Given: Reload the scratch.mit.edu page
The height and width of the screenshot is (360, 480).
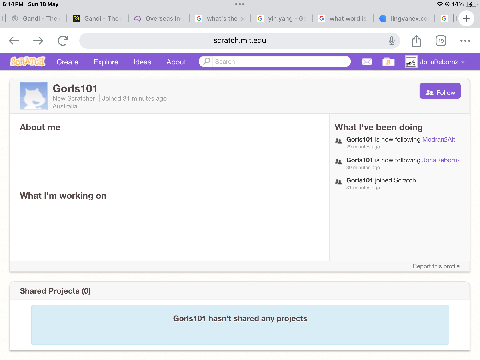Looking at the screenshot, I should pos(63,41).
